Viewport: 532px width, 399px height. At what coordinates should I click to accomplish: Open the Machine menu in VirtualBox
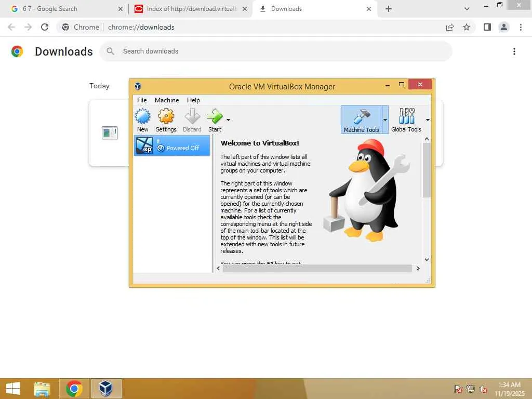click(x=167, y=100)
